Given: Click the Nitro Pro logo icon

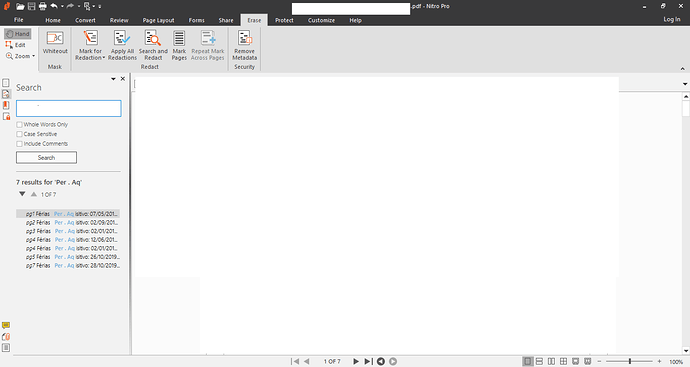Looking at the screenshot, I should tap(7, 6).
